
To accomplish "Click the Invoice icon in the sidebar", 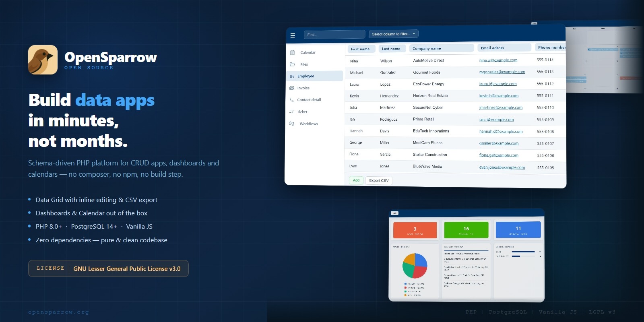I will pos(292,88).
